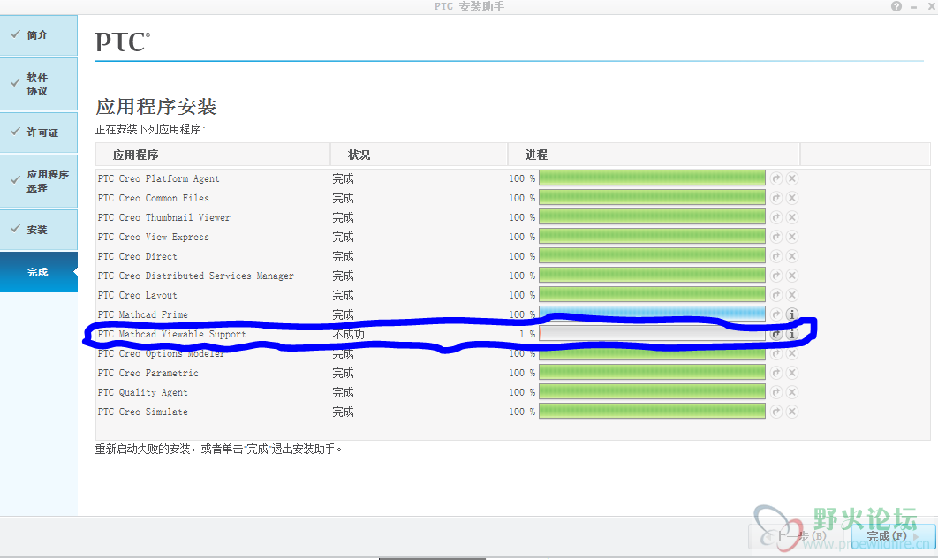Click retry icon for PTC Creo View Express
Screen dimensions: 938x560
(x=775, y=237)
